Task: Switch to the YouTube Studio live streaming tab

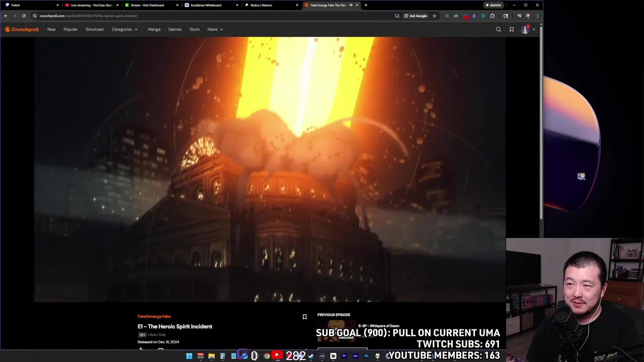Action: point(91,5)
